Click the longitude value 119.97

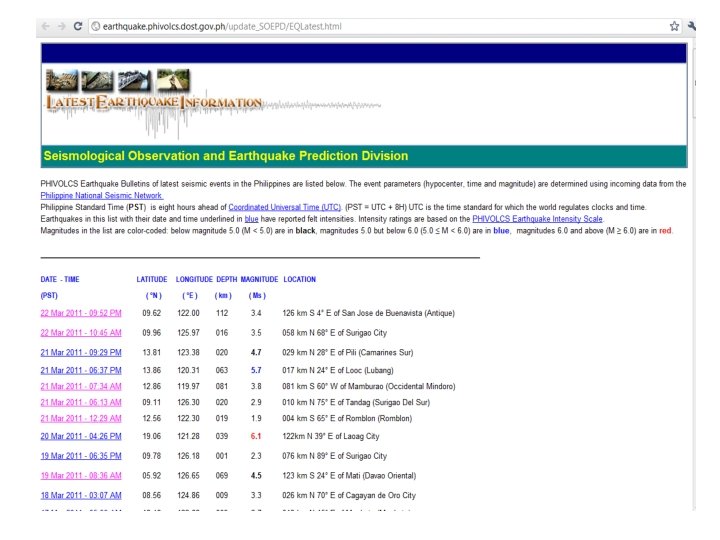188,386
